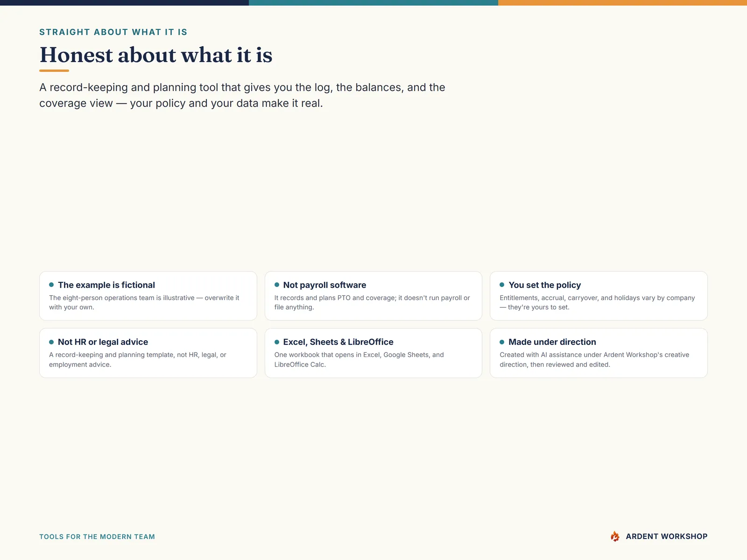Click the bullet dot beside 'You set the policy'

(502, 285)
